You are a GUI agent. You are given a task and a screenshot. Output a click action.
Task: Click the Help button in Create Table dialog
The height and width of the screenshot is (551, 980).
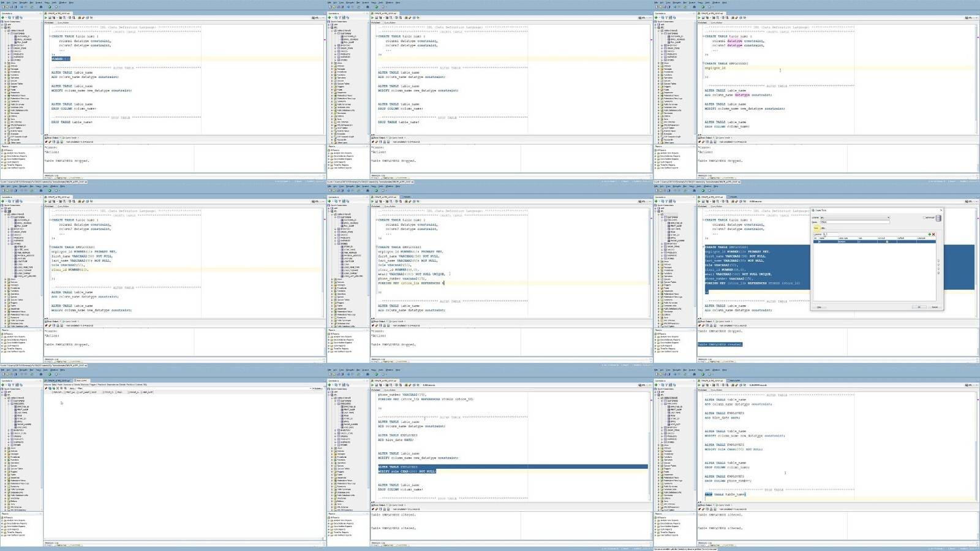tap(819, 307)
